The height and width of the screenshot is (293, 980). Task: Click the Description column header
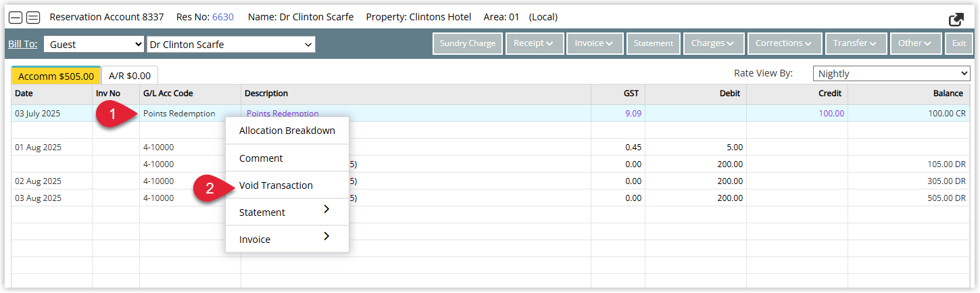pos(416,93)
